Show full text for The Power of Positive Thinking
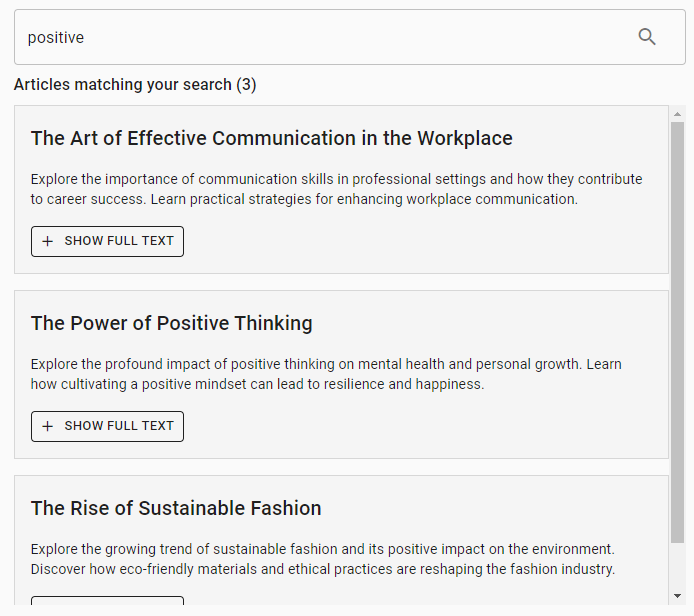694x616 pixels. coord(107,426)
